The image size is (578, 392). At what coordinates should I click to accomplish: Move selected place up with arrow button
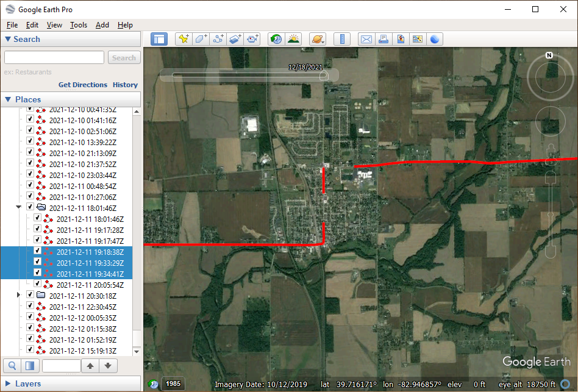point(90,366)
